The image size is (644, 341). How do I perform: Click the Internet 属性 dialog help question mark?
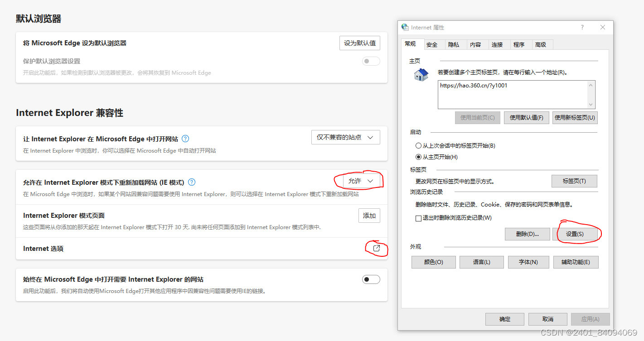tap(582, 27)
